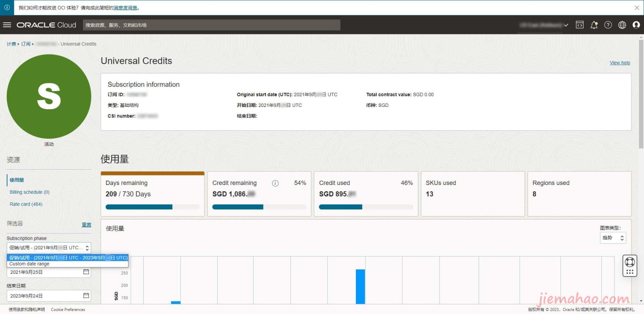This screenshot has height=314, width=644.
Task: Open the language globe icon
Action: (x=622, y=25)
